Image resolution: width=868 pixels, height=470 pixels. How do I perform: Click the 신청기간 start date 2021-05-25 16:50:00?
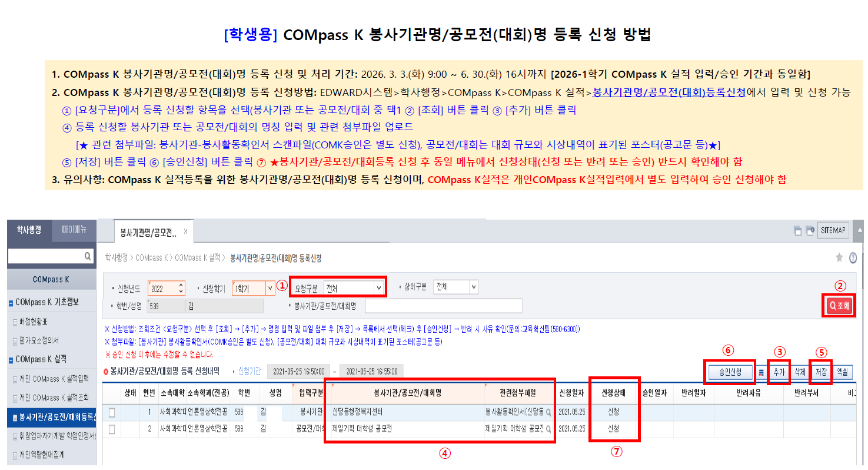tap(300, 372)
